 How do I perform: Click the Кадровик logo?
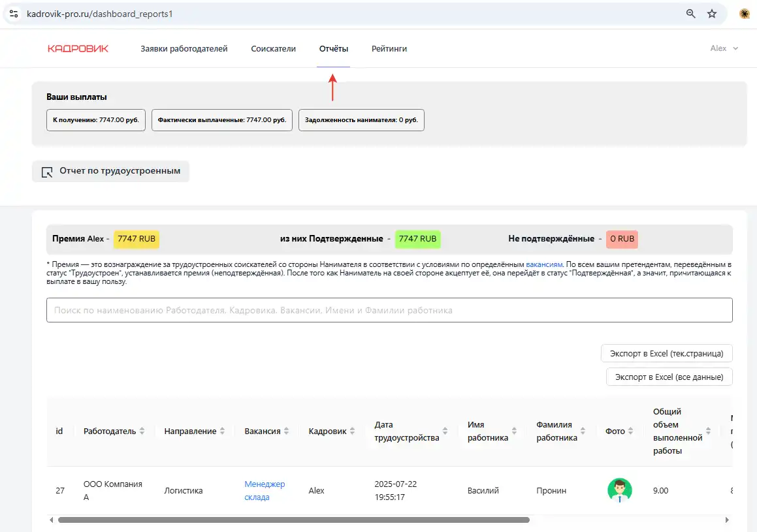[78, 48]
